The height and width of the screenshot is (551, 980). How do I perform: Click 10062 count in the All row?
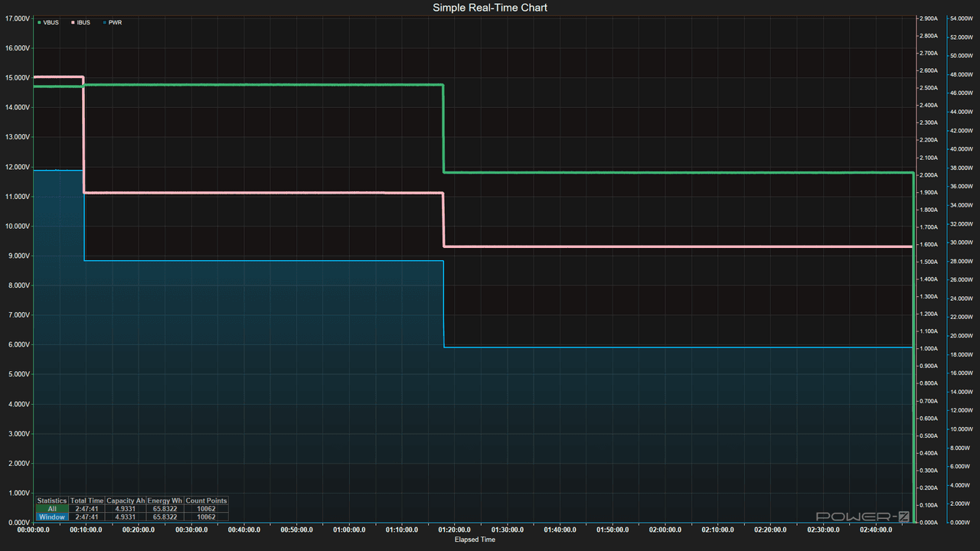206,509
